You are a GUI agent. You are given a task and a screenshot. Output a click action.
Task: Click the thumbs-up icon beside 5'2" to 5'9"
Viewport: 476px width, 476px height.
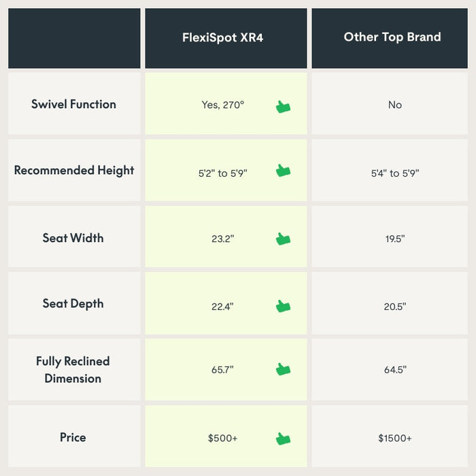click(x=284, y=170)
